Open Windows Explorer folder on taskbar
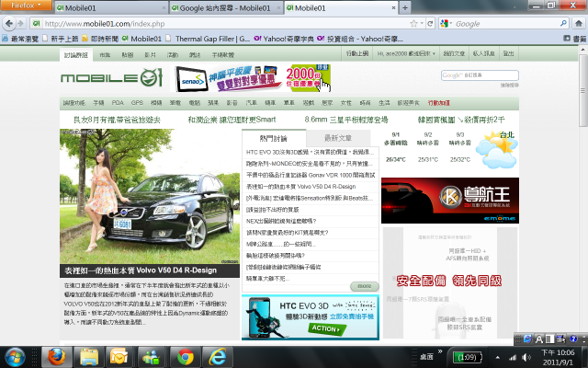 click(88, 357)
